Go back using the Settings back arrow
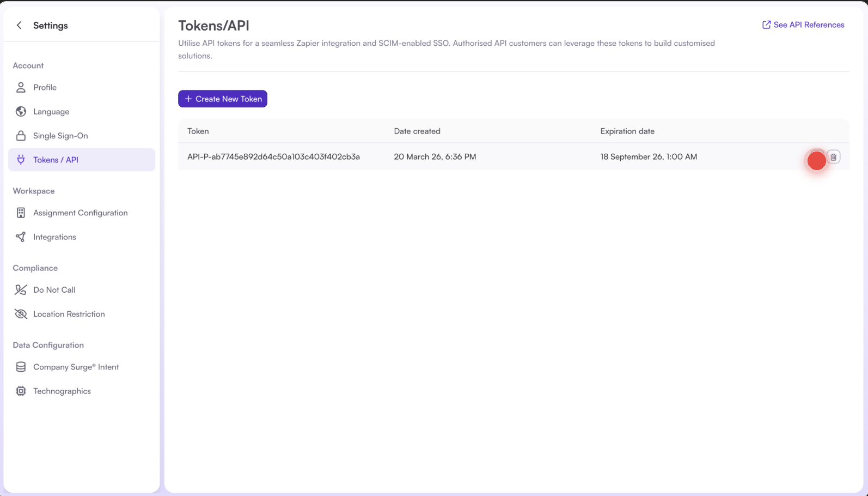 (19, 25)
